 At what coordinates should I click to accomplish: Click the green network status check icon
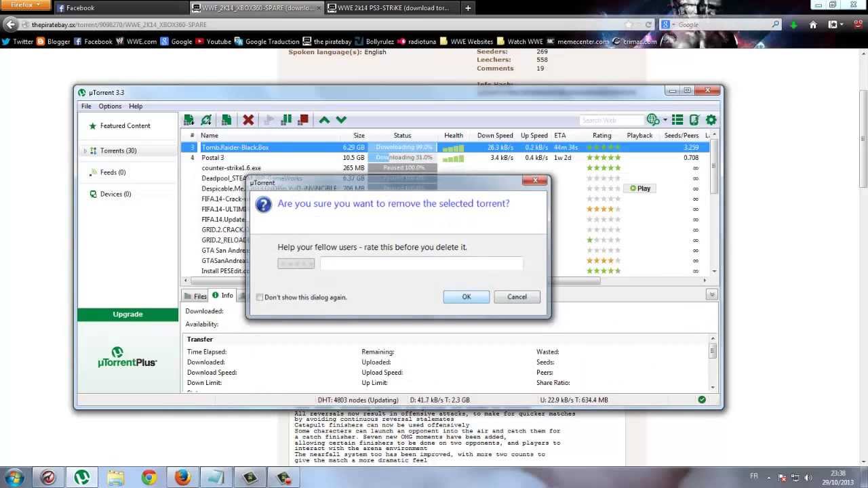coord(702,400)
